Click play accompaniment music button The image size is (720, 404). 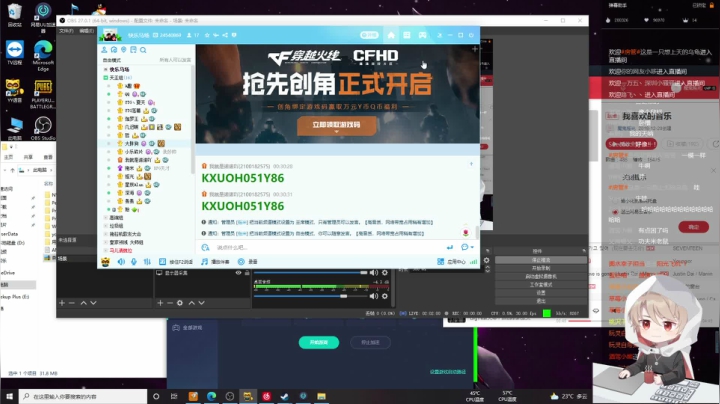[215, 262]
